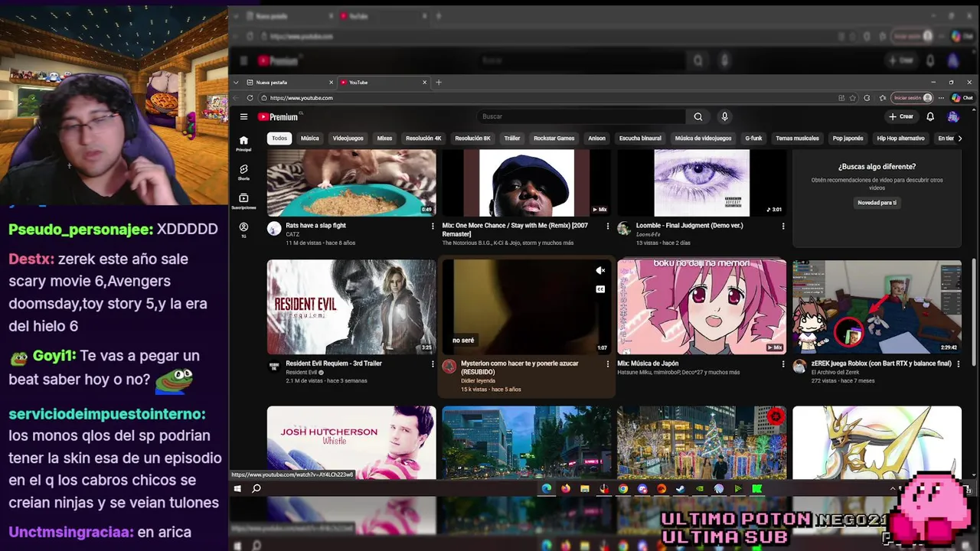Reload the page with the refresh icon
980x551 pixels.
click(250, 98)
